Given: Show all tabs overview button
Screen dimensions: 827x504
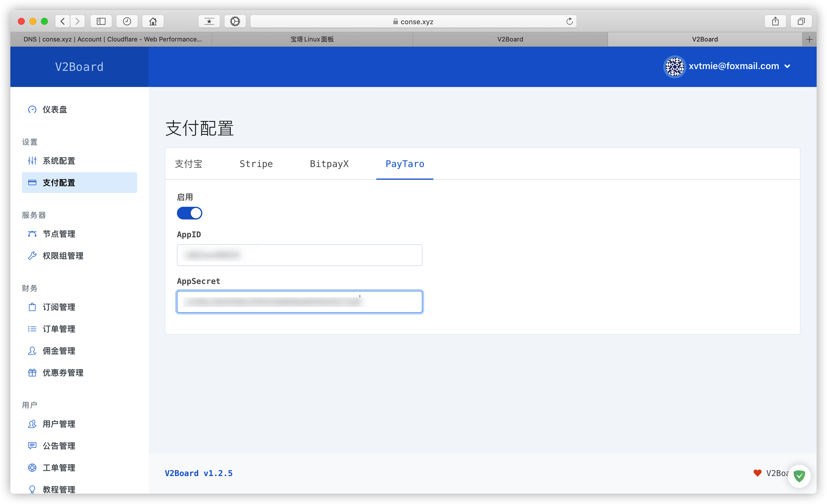Looking at the screenshot, I should (x=801, y=22).
